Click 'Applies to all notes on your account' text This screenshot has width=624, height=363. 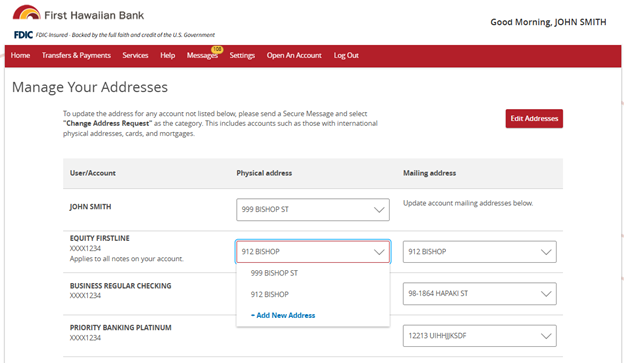pos(127,259)
